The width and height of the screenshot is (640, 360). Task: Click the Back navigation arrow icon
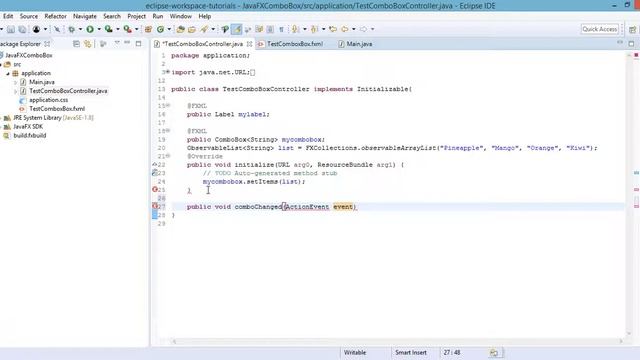pyautogui.click(x=345, y=29)
